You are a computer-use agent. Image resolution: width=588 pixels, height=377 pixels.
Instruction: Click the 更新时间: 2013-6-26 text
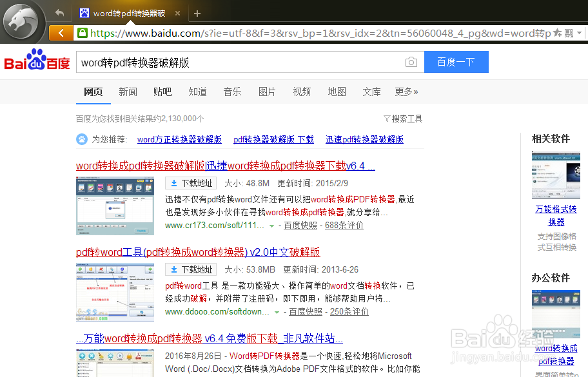click(320, 269)
